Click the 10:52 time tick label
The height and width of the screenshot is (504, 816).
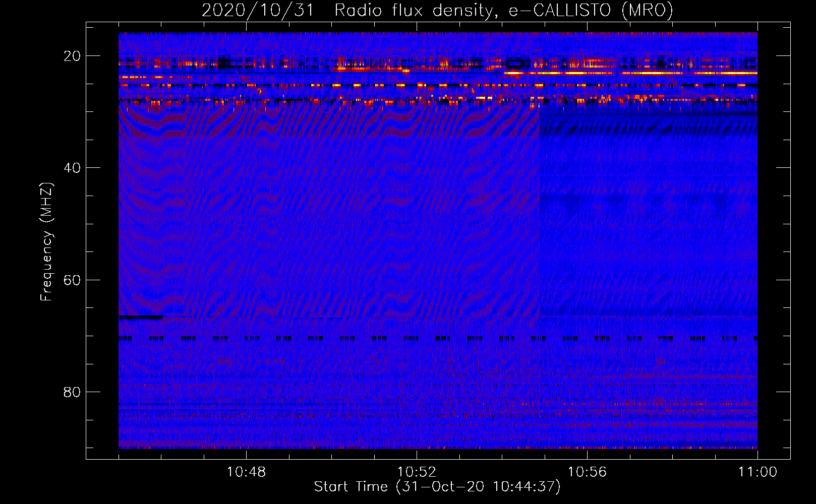pyautogui.click(x=417, y=472)
